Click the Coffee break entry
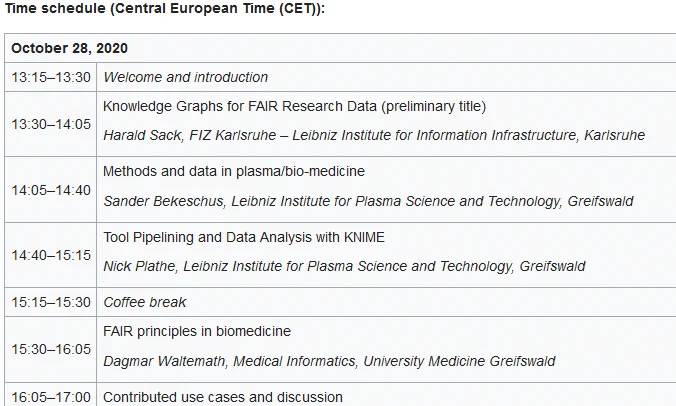 tap(145, 302)
